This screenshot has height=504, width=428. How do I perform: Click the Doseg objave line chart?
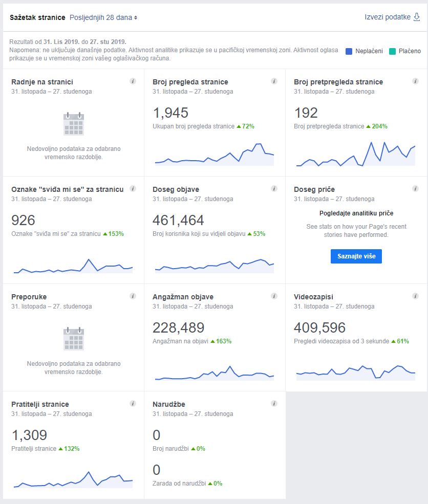click(215, 266)
